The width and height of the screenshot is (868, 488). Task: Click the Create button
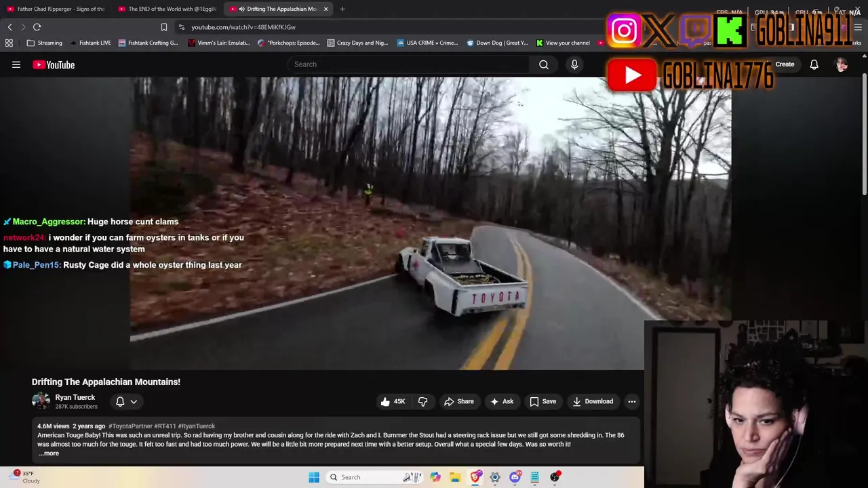tap(785, 64)
